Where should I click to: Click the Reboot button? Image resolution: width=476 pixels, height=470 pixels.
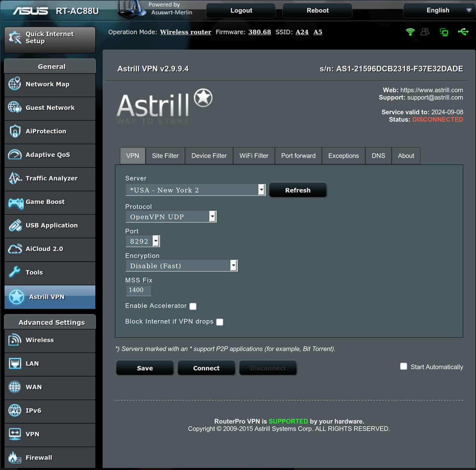[318, 10]
